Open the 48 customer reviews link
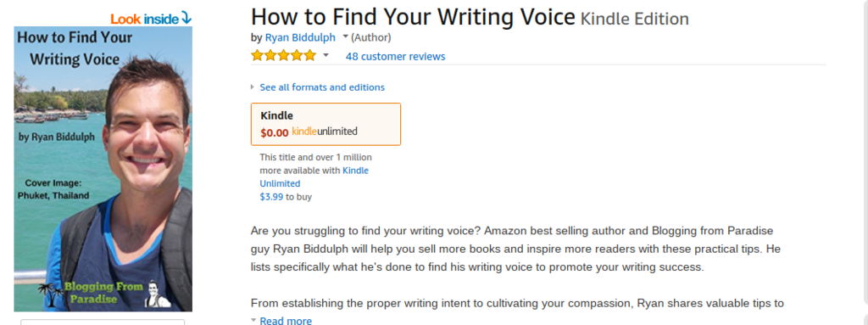This screenshot has height=325, width=868. 395,56
